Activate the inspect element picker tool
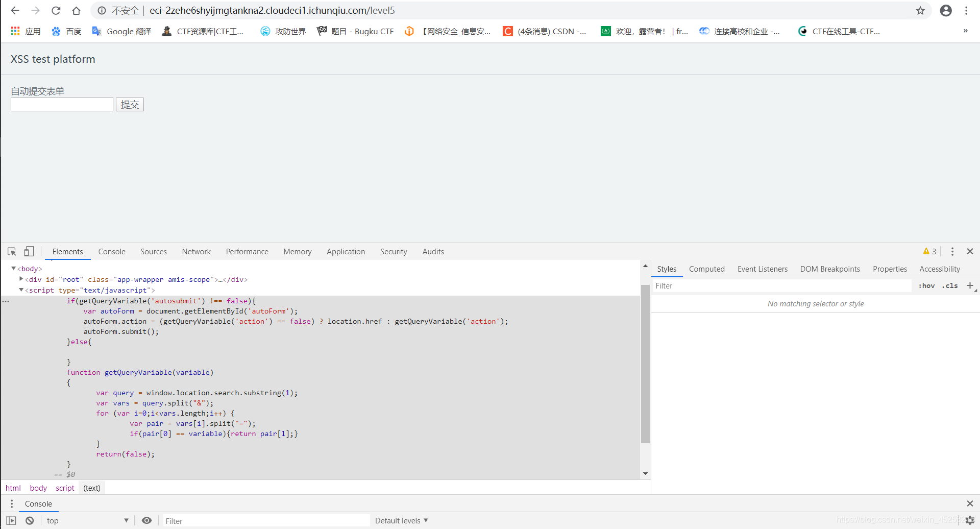Viewport: 980px width, 529px height. click(x=12, y=251)
